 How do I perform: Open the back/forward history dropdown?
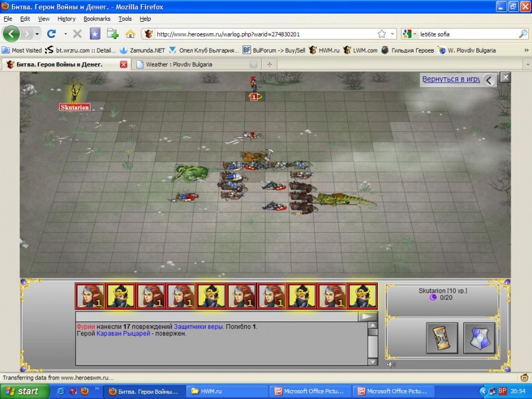(x=37, y=34)
